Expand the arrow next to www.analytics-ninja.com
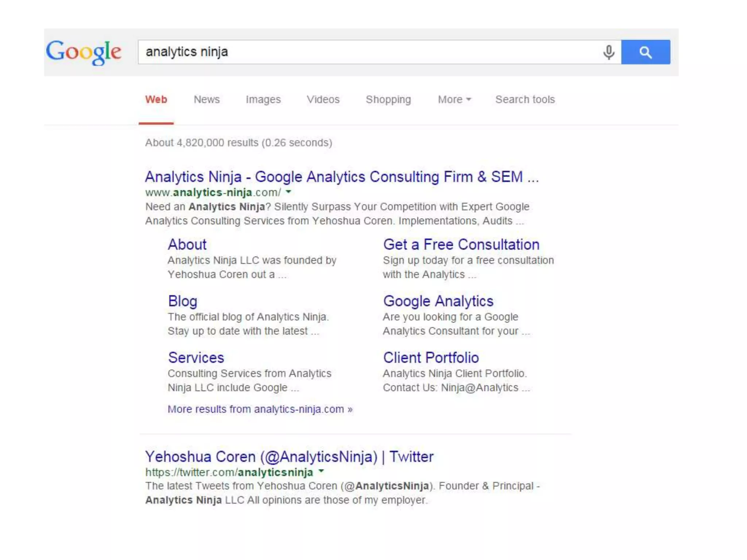747x560 pixels. 289,191
